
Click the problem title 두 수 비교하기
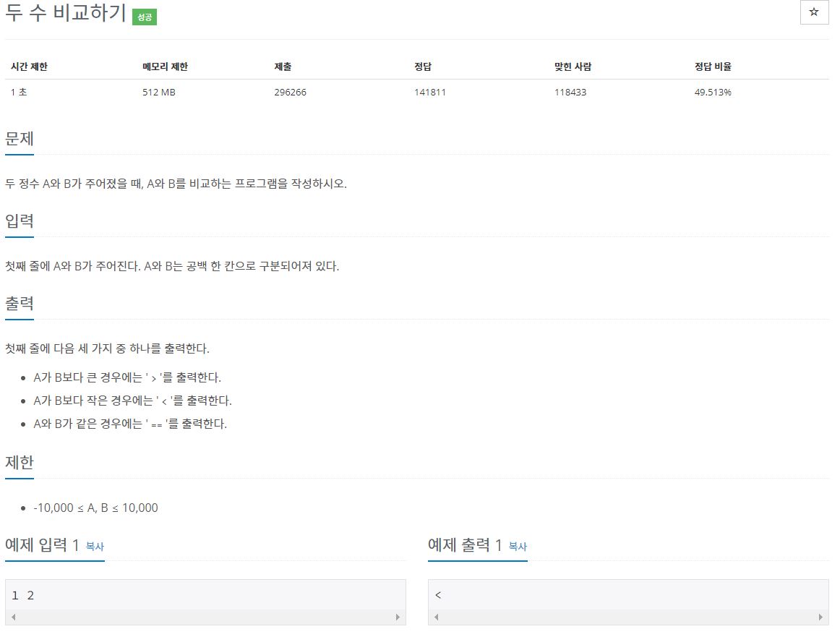point(65,13)
